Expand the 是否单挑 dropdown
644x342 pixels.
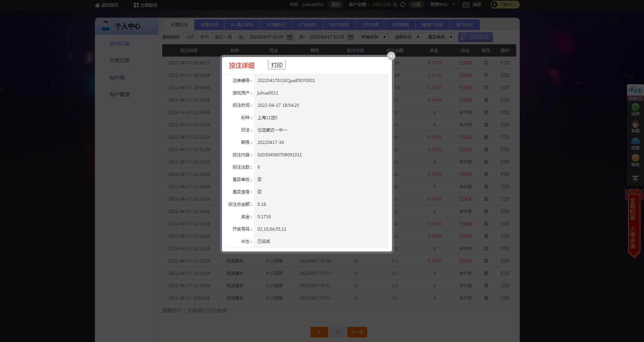[x=440, y=37]
